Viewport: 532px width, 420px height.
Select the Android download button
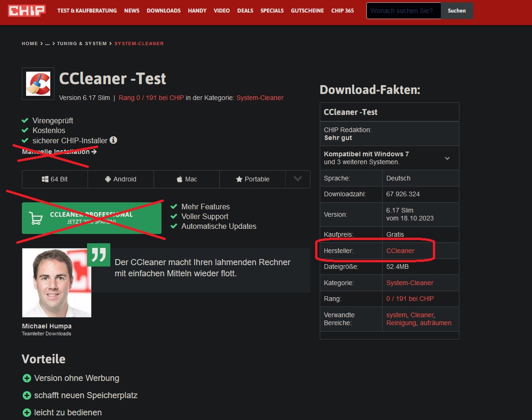[x=121, y=179]
